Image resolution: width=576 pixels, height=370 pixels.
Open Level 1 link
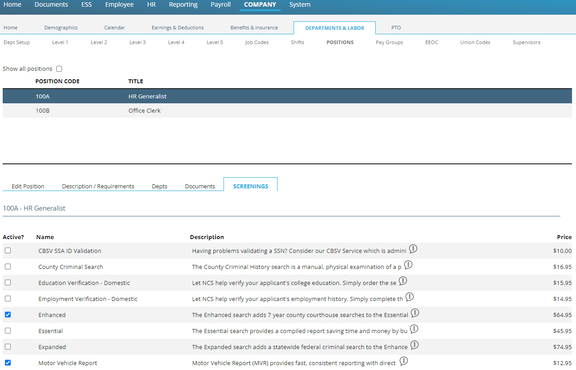click(60, 42)
